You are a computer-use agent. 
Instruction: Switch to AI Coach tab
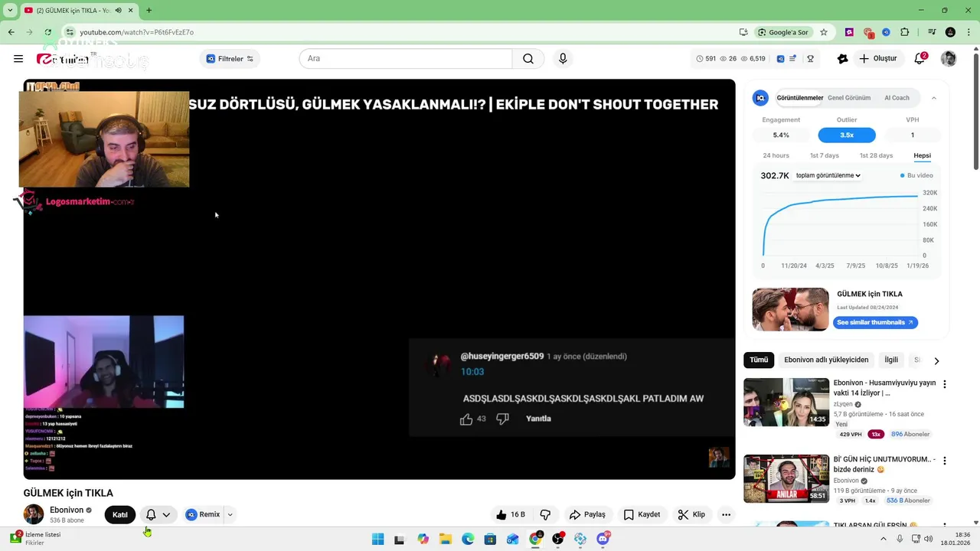pos(897,98)
